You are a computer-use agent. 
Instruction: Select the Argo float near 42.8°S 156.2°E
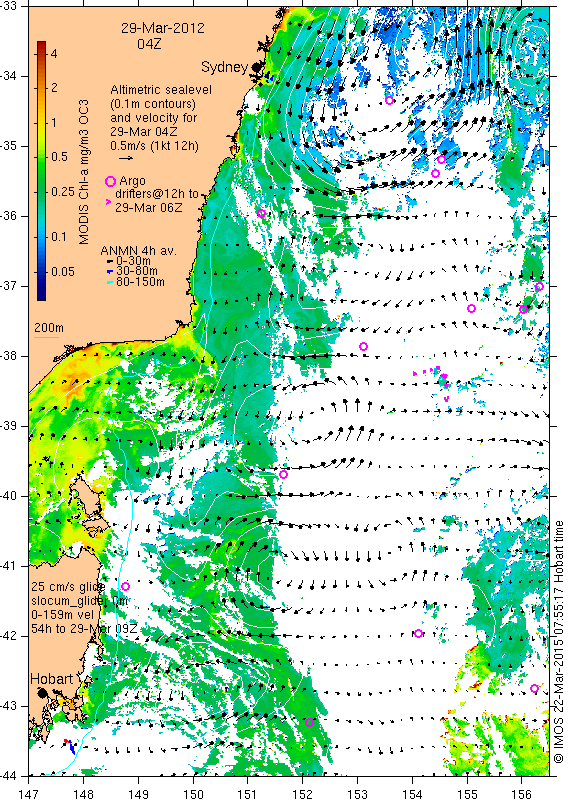coord(534,689)
